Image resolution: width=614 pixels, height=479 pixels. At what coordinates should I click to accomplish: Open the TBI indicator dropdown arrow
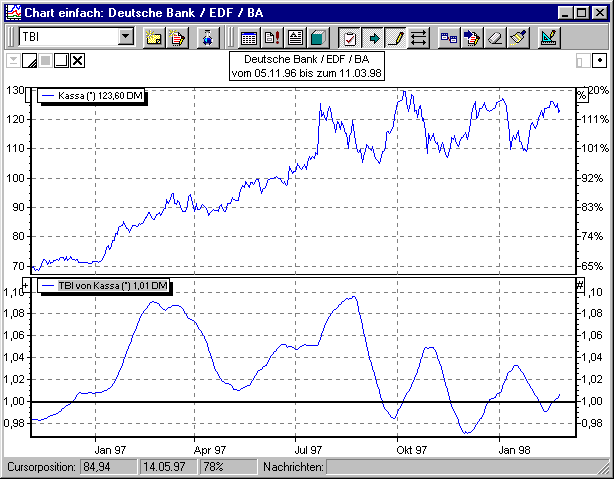tap(125, 38)
